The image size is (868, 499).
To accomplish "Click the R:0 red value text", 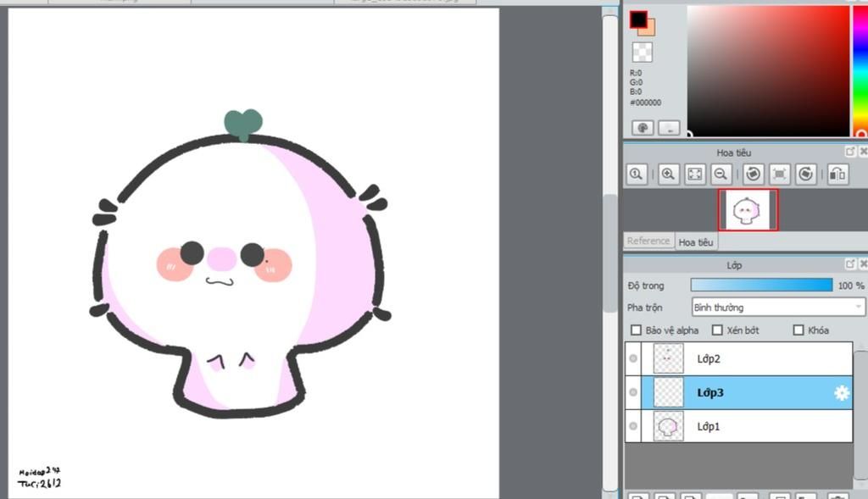I will tap(636, 73).
